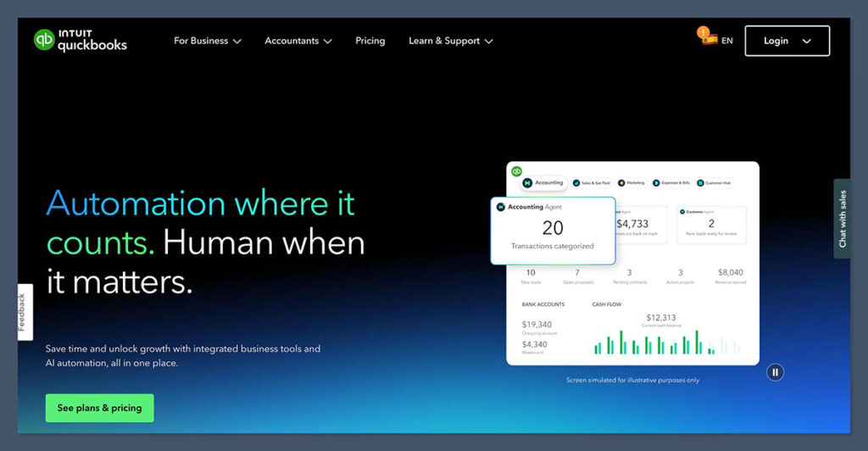
Task: Pause the hero animation
Action: [x=775, y=372]
